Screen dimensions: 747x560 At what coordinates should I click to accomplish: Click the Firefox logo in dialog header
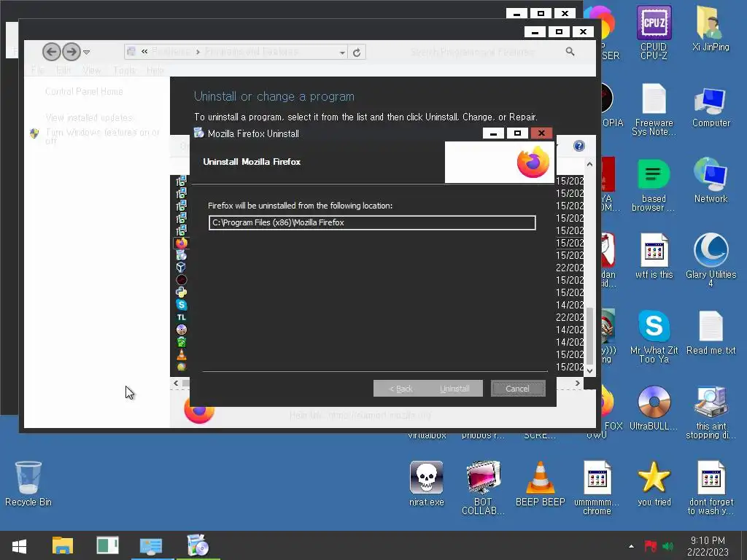pyautogui.click(x=533, y=162)
